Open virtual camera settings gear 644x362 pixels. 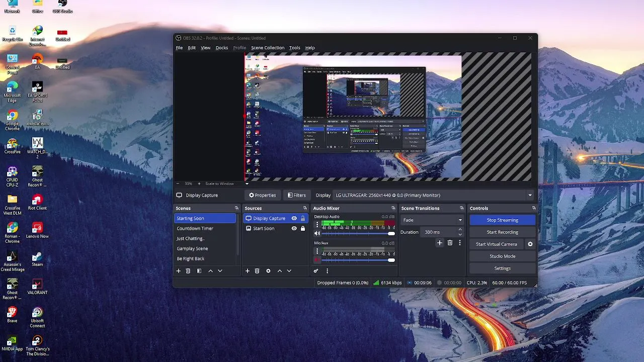click(x=530, y=244)
